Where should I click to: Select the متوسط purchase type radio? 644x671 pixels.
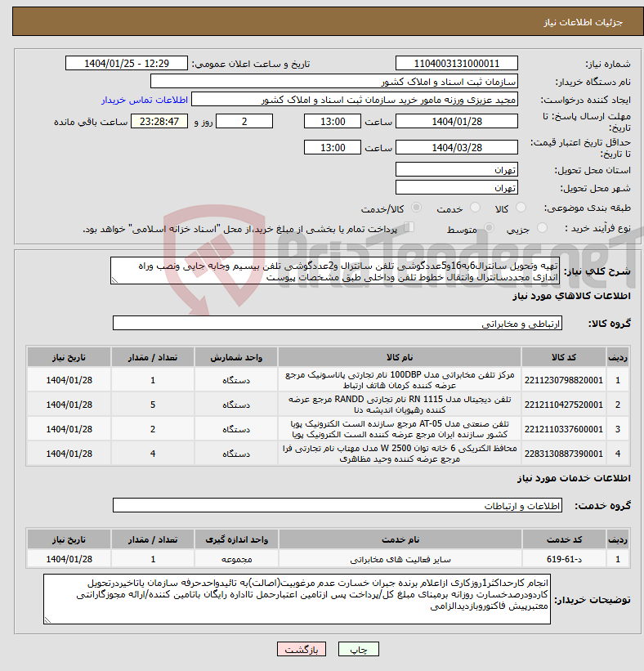(x=489, y=228)
